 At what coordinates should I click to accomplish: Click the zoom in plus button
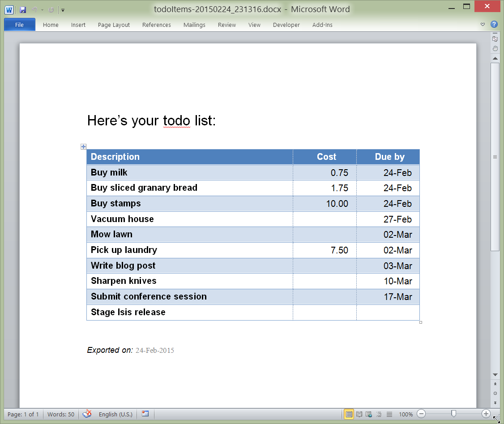tap(486, 414)
